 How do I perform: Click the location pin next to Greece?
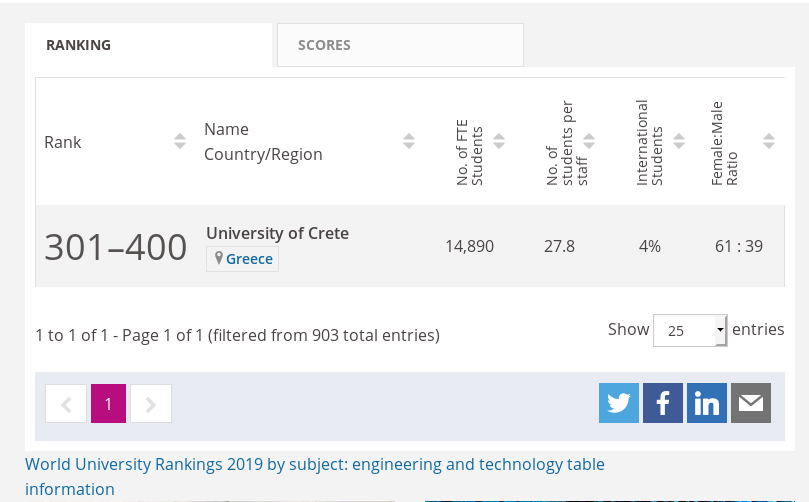[x=219, y=258]
